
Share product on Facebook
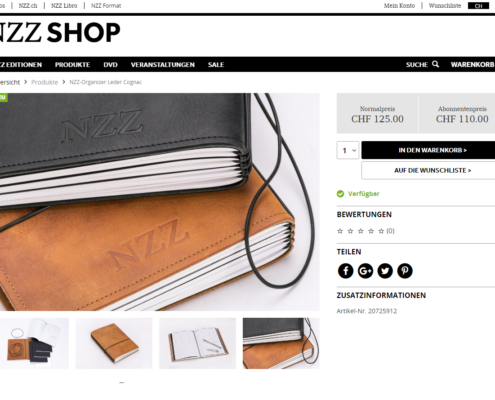point(345,271)
